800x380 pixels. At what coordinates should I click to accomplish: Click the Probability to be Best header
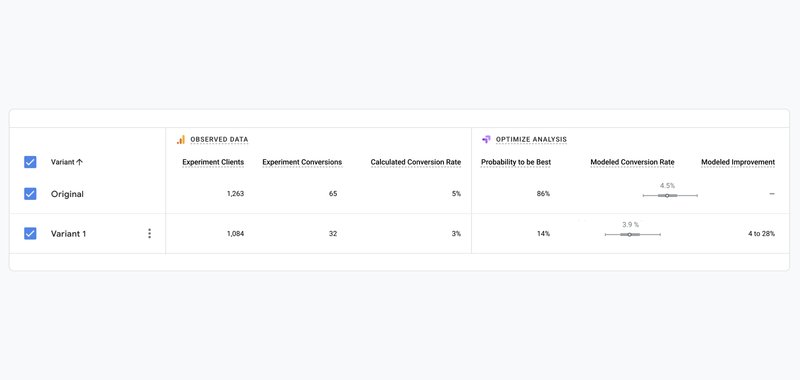[516, 162]
